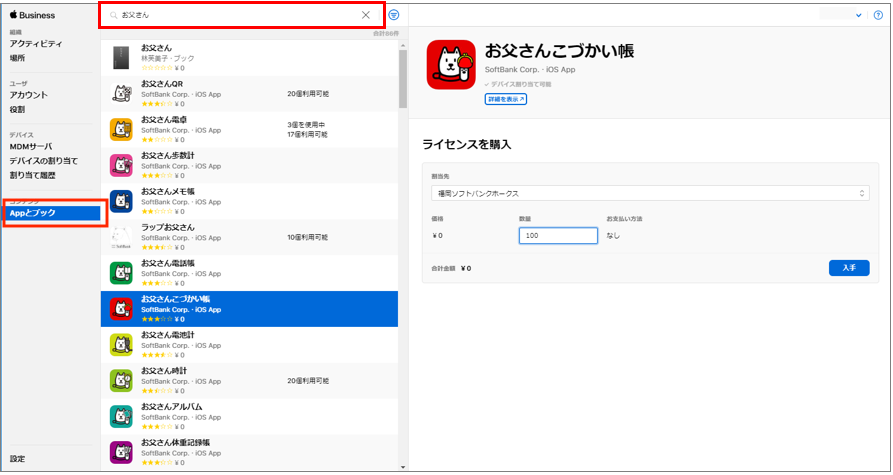893x475 pixels.
Task: Click the green お父さん電話帳 app icon
Action: pyautogui.click(x=121, y=273)
